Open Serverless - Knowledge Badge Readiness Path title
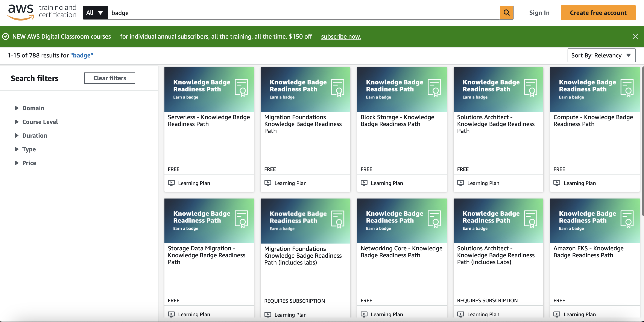 209,120
